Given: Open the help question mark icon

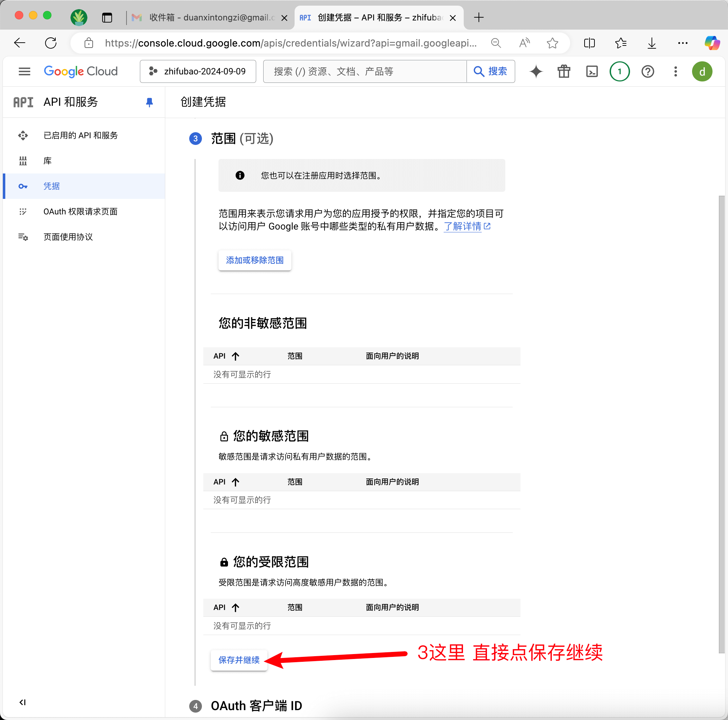Looking at the screenshot, I should point(647,71).
